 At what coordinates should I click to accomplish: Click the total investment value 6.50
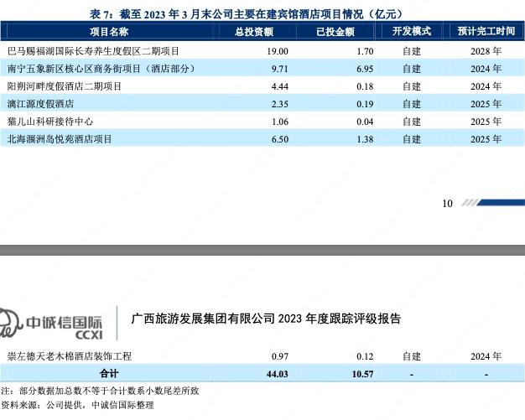280,139
